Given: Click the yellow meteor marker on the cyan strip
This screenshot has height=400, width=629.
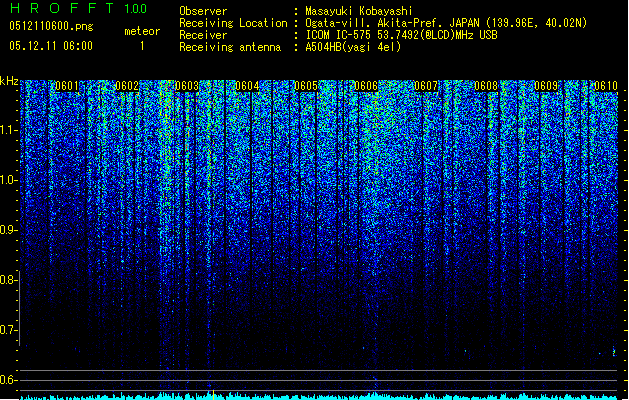Looking at the screenshot, I should pyautogui.click(x=213, y=395).
